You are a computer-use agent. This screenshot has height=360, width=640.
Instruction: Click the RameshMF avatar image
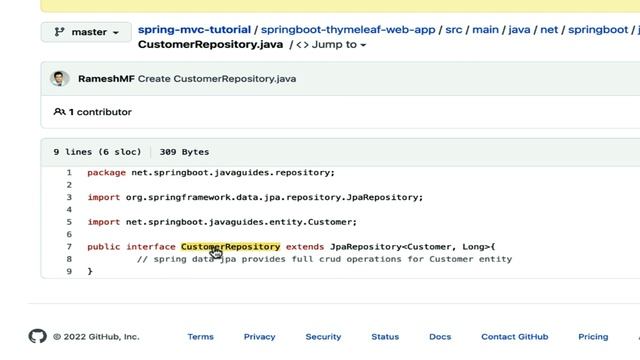click(x=59, y=78)
